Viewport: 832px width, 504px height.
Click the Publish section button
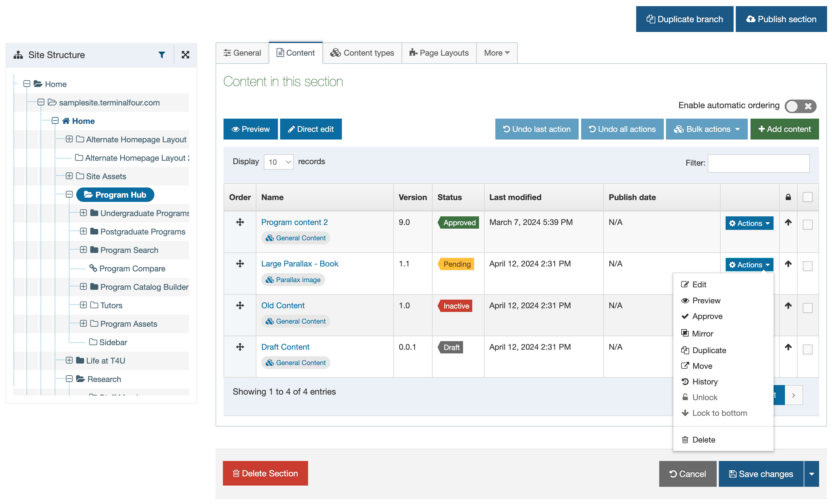pyautogui.click(x=781, y=19)
